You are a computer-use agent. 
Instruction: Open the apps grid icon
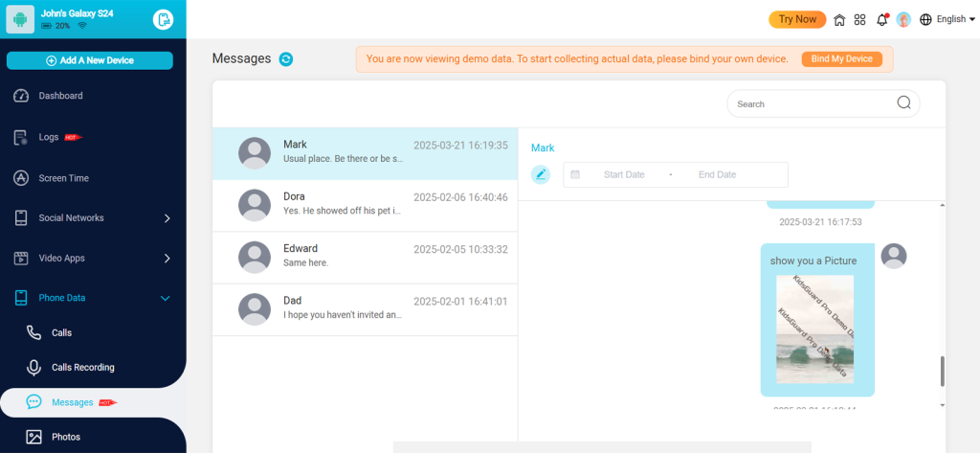click(860, 19)
